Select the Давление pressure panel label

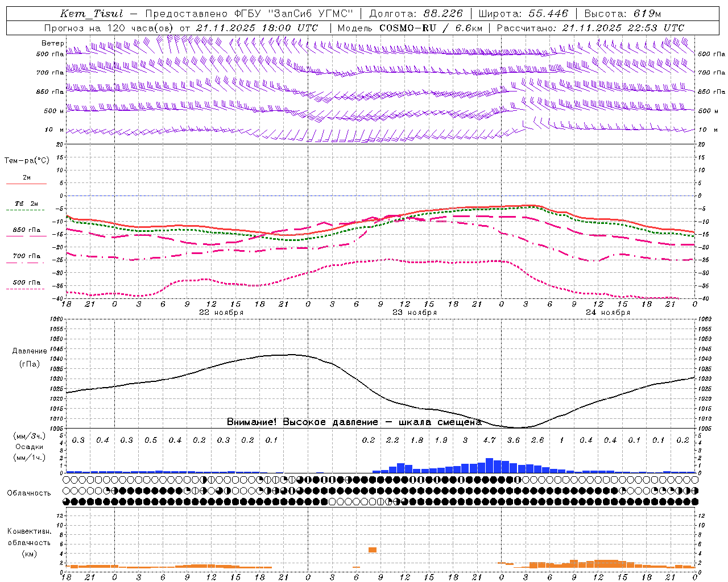coord(30,351)
